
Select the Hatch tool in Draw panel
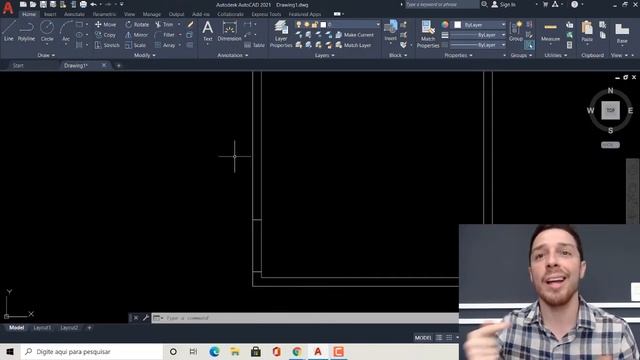[79, 45]
